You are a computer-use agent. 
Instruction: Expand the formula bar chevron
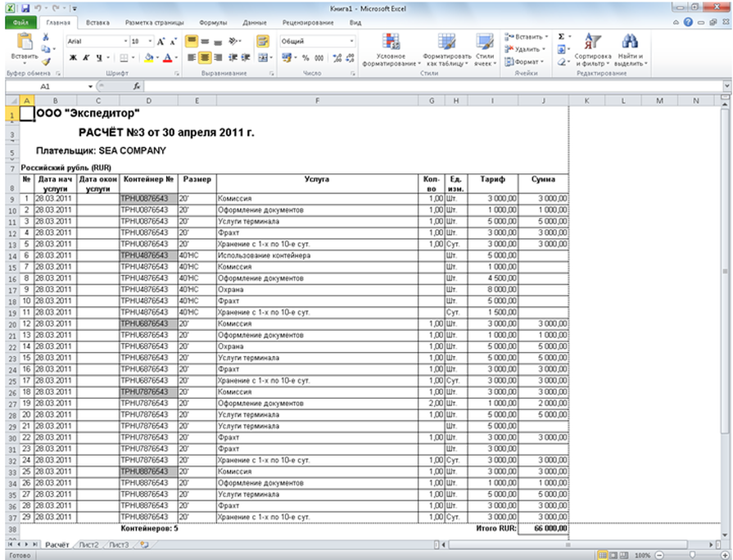click(726, 86)
